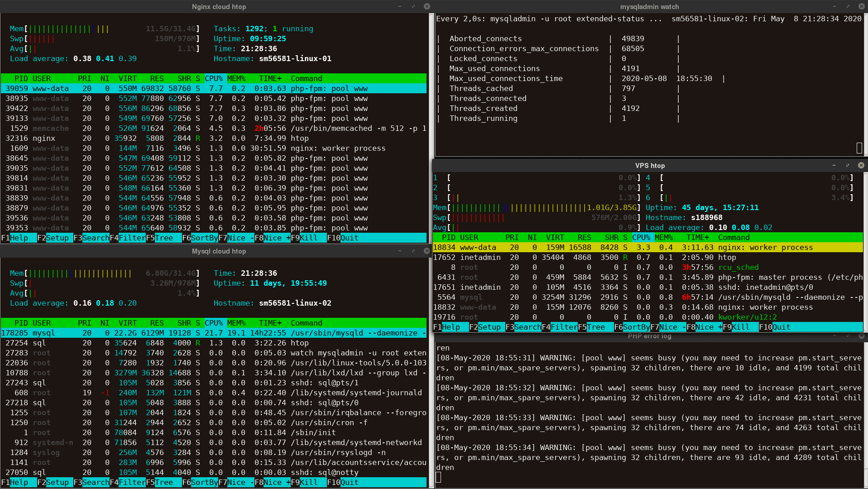
Task: Toggle F5 Tree view in Mysql cloud htop
Action: pyautogui.click(x=163, y=482)
